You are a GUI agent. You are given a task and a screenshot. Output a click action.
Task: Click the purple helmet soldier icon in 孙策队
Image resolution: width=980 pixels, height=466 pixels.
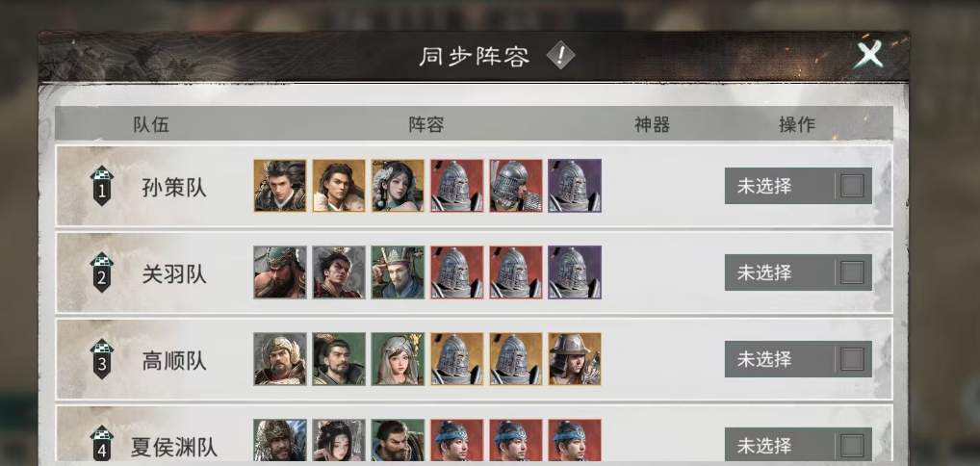click(575, 186)
